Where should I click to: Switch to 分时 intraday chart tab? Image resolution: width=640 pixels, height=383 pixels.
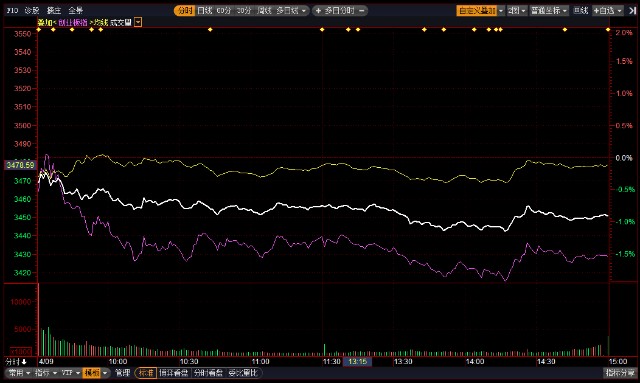click(x=184, y=11)
